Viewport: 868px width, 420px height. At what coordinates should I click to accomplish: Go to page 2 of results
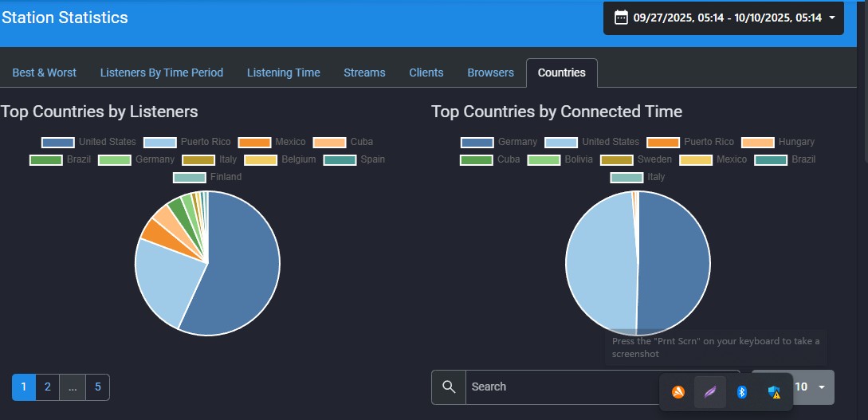[48, 387]
